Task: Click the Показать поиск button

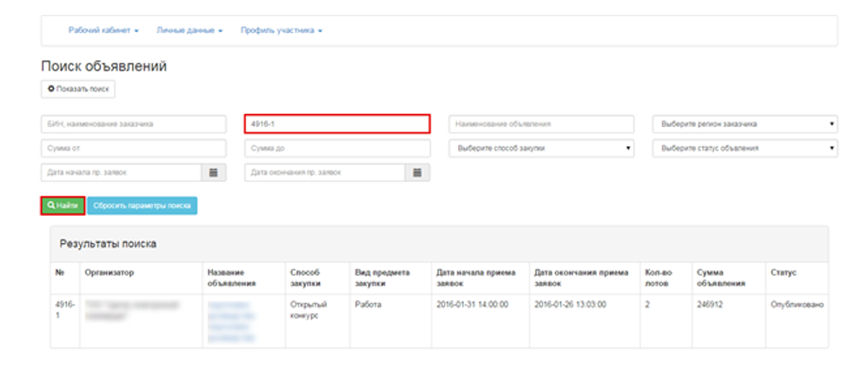Action: pyautogui.click(x=78, y=89)
